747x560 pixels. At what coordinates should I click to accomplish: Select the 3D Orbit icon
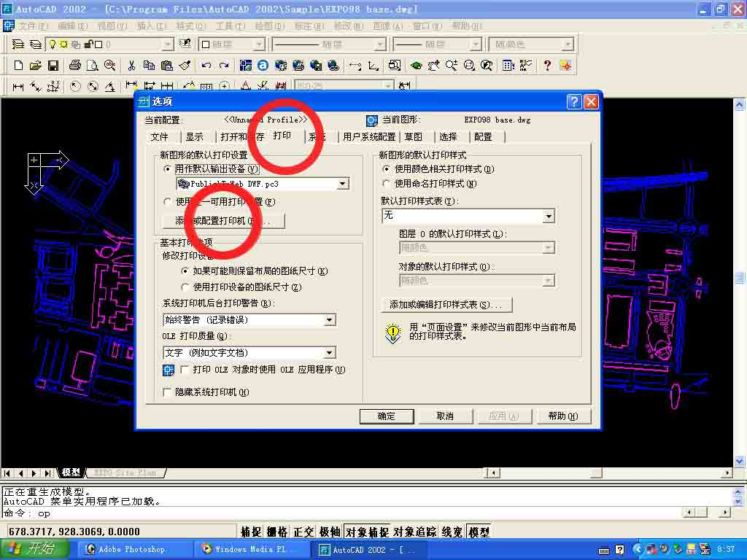(x=416, y=65)
